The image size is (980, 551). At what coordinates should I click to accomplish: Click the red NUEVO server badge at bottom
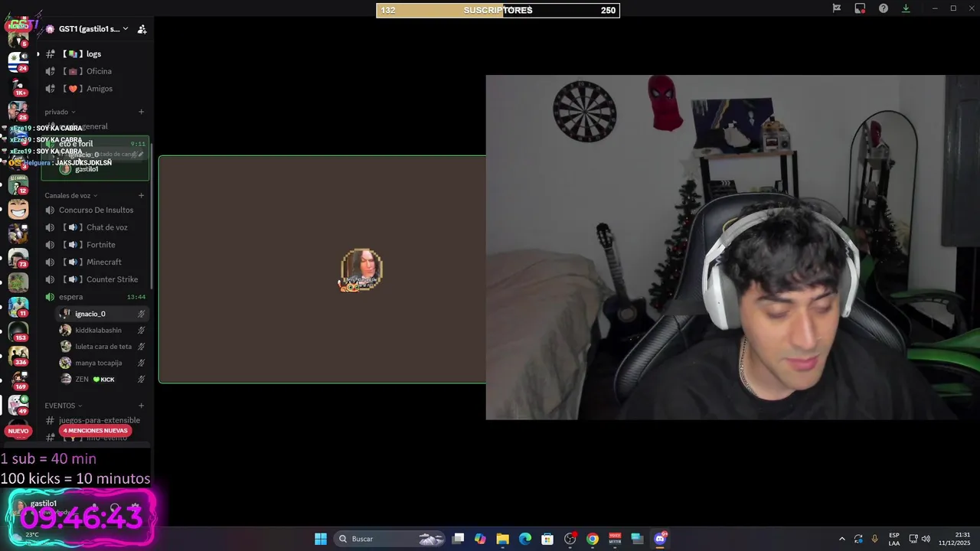(x=18, y=431)
